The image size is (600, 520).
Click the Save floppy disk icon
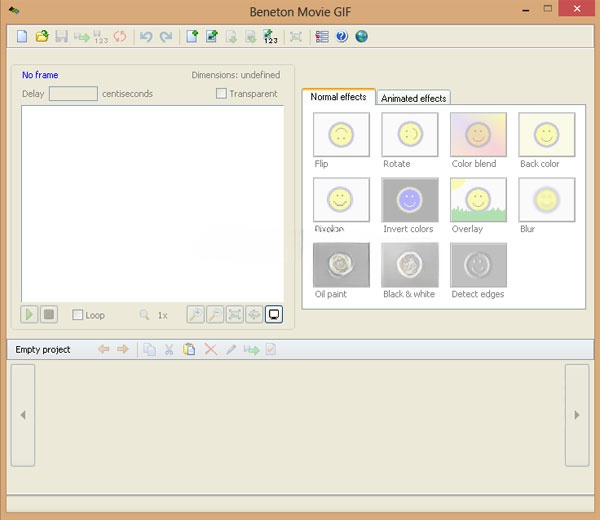61,37
